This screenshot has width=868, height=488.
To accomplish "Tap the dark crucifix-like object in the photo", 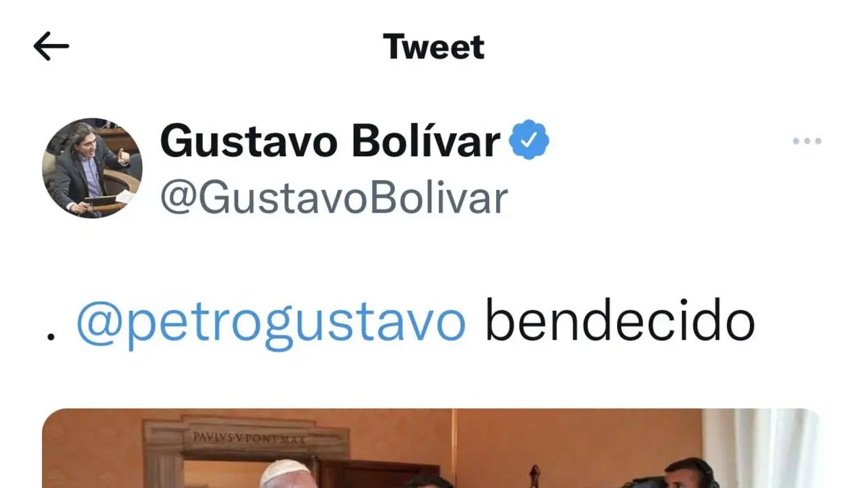I will point(535,476).
